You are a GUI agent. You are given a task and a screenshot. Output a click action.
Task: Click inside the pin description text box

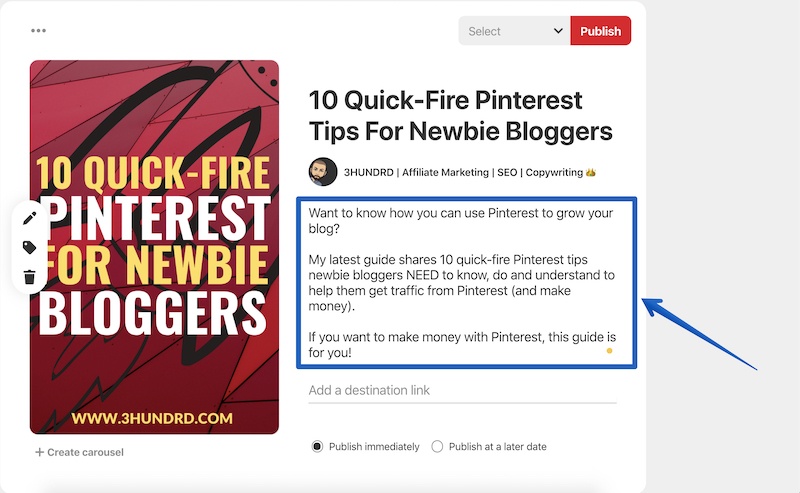tap(466, 282)
